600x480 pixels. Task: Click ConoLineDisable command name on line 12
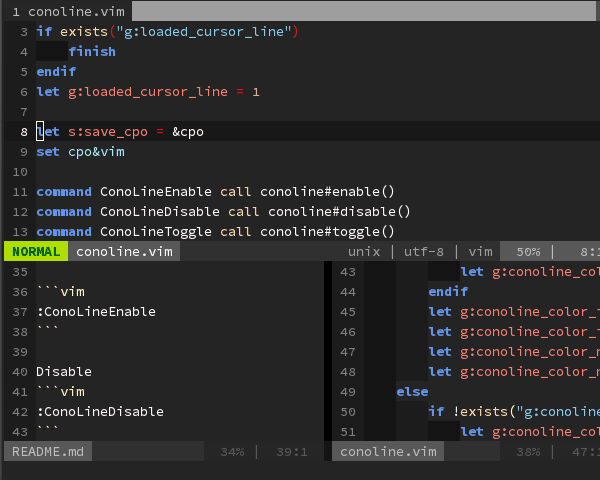click(x=160, y=212)
